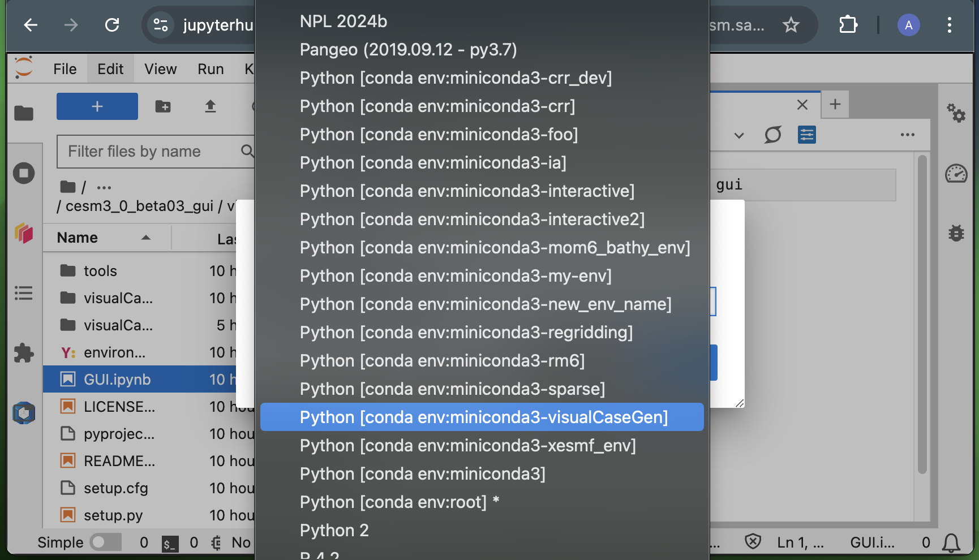
Task: Open the Debugger bug icon
Action: [x=956, y=233]
